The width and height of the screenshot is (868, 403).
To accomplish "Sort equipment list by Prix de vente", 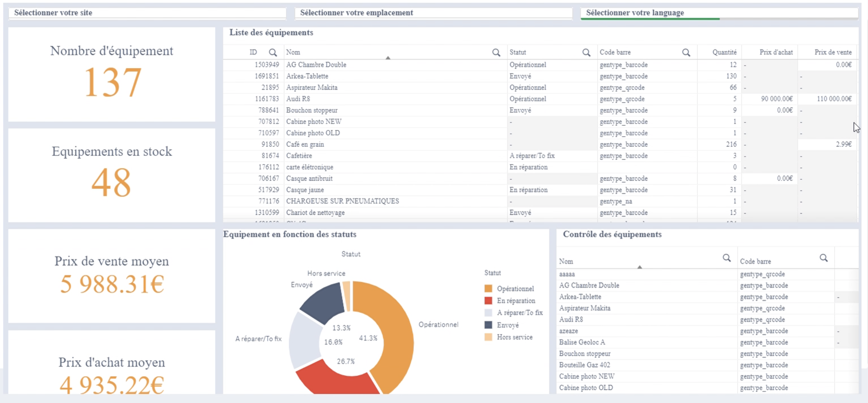I will (x=833, y=52).
